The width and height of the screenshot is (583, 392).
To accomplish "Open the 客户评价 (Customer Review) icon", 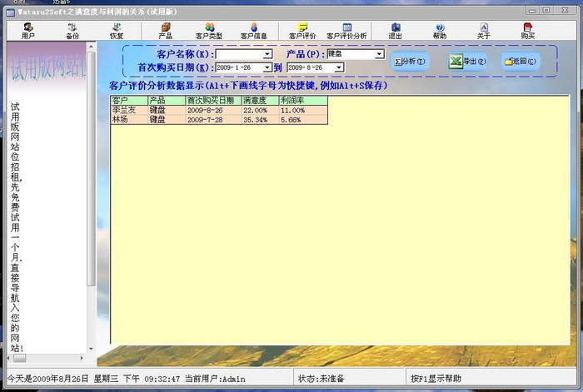I will pyautogui.click(x=302, y=31).
